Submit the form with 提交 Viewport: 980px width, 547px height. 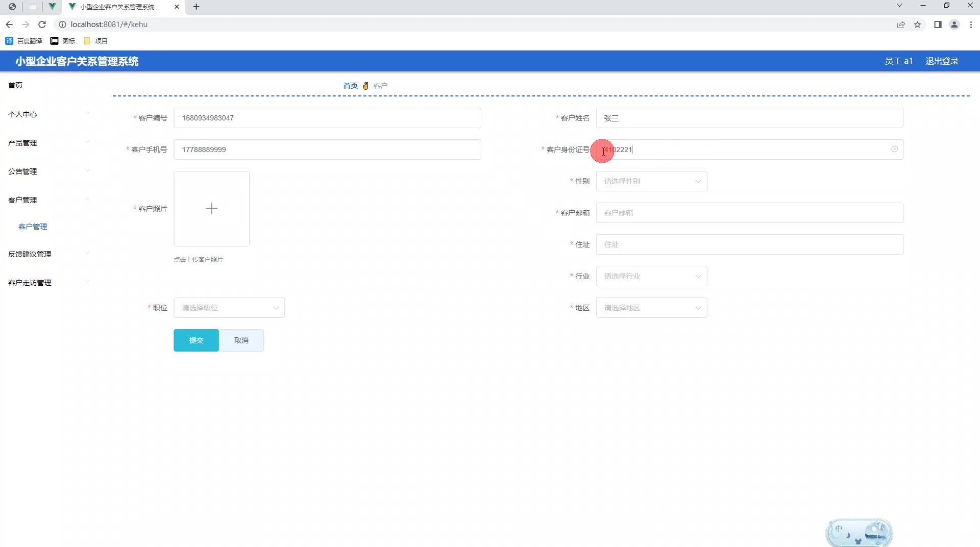(196, 340)
